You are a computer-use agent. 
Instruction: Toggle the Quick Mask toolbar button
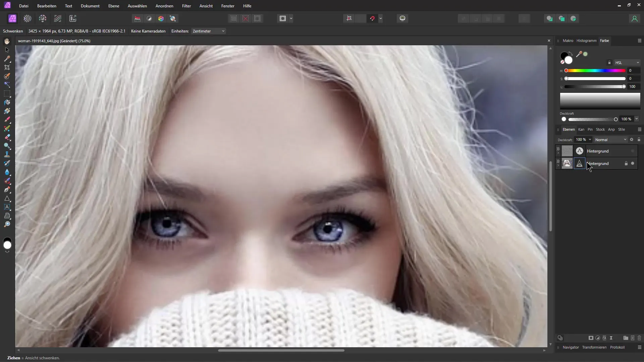283,18
